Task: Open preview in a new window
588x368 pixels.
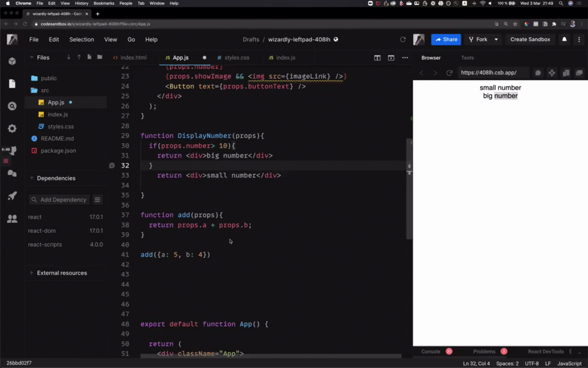Action: coord(579,72)
